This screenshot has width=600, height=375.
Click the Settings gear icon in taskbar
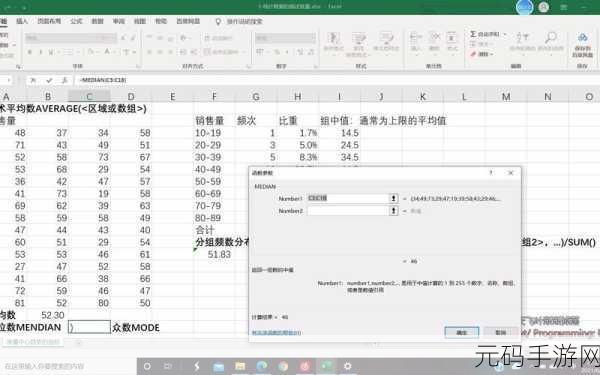(347, 366)
